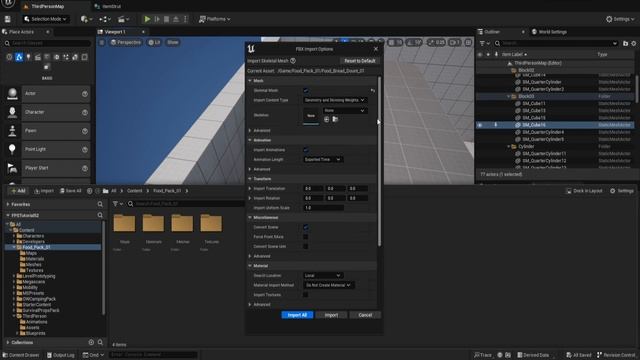Click the Place Actors search field
The image size is (640, 360).
[47, 43]
